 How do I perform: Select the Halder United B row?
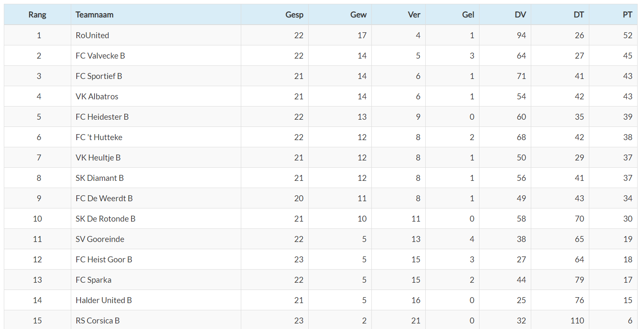pos(321,300)
